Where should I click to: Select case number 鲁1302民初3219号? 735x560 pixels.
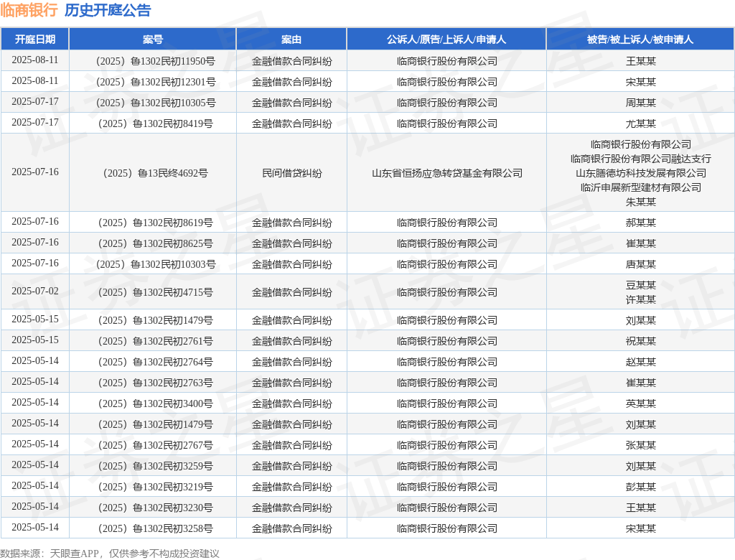point(156,487)
